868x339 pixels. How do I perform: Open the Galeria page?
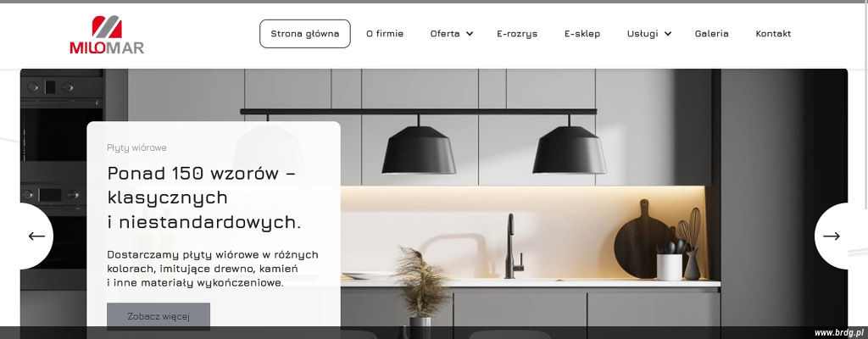(x=711, y=34)
